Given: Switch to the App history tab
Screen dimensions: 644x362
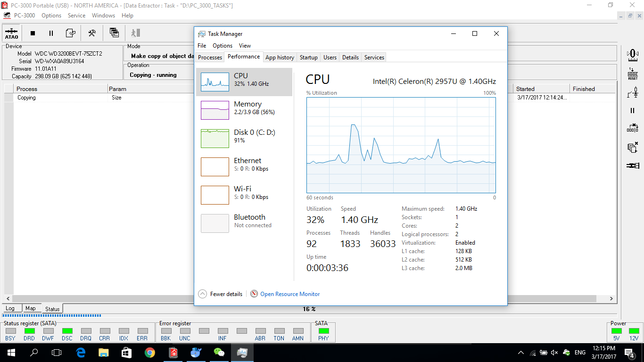Looking at the screenshot, I should point(280,58).
